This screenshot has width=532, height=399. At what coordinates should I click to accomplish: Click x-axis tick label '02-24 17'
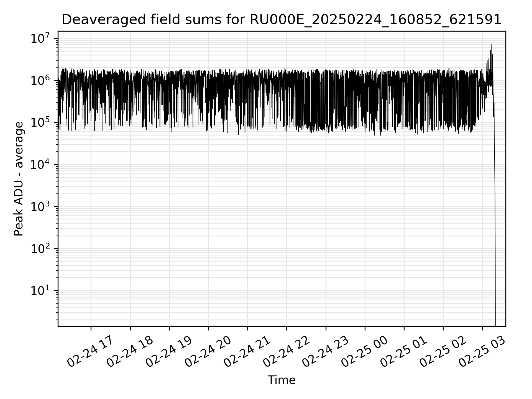(90, 352)
